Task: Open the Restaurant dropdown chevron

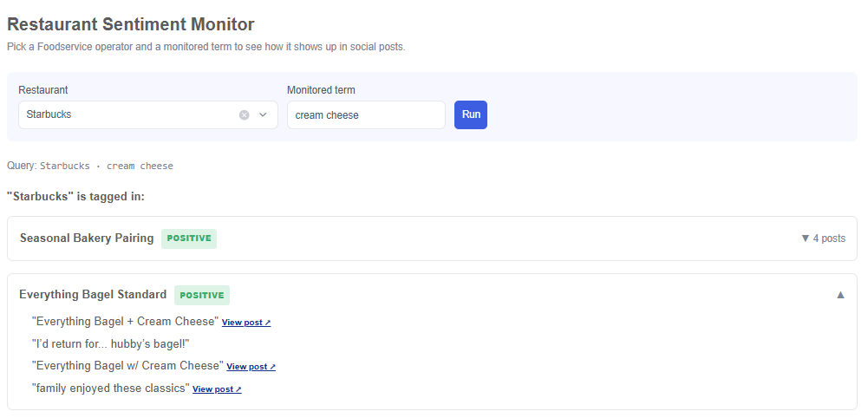Action: (x=263, y=115)
